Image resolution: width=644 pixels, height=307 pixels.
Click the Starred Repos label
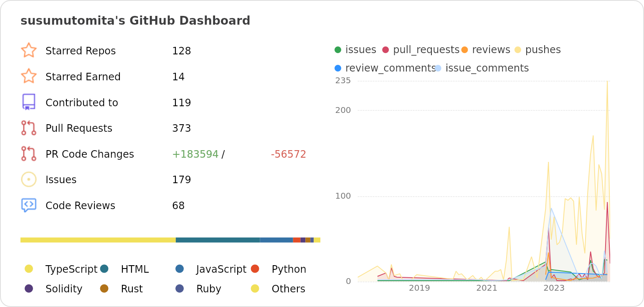tap(81, 51)
